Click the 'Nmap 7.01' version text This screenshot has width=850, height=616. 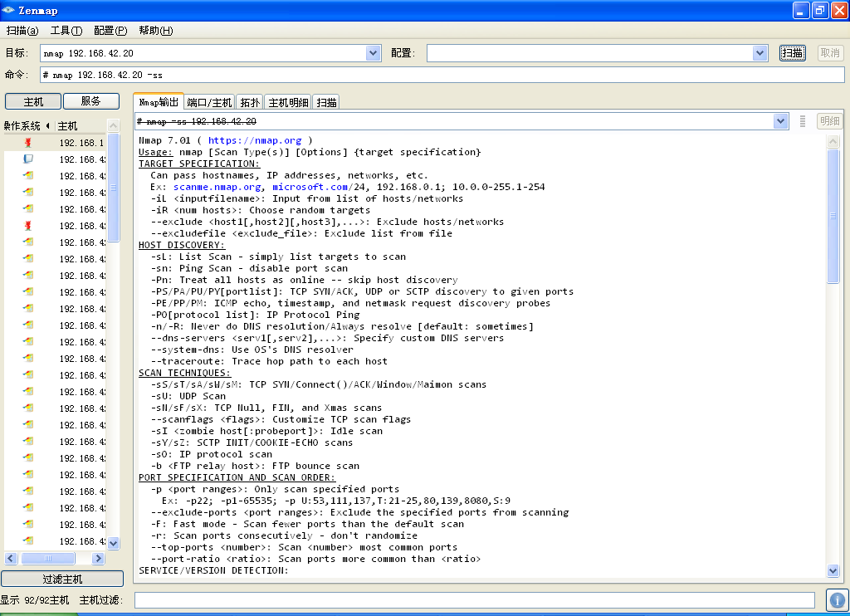(165, 140)
